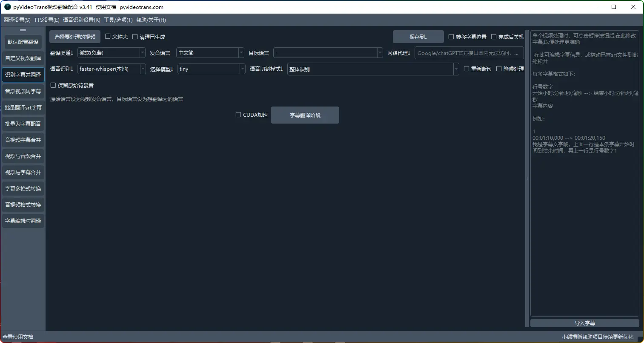The image size is (644, 343).
Task: Open the 视频与音频合并 tool
Action: (x=23, y=156)
